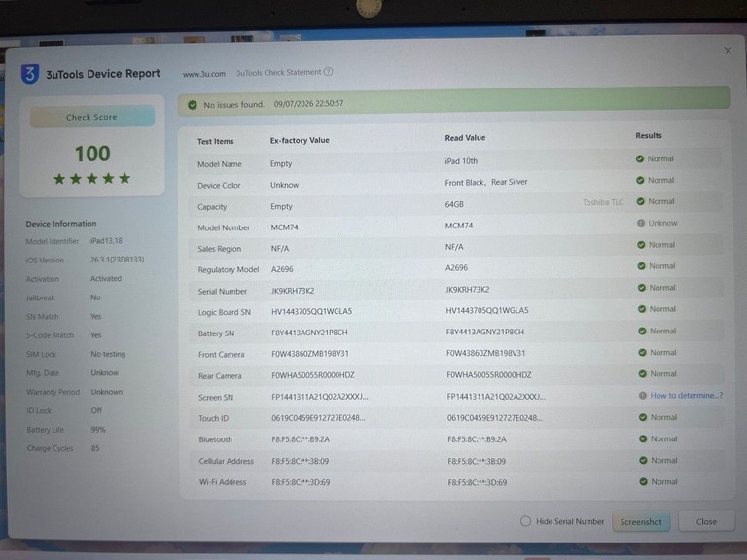Click the Test Items column header
747x560 pixels.
(215, 141)
